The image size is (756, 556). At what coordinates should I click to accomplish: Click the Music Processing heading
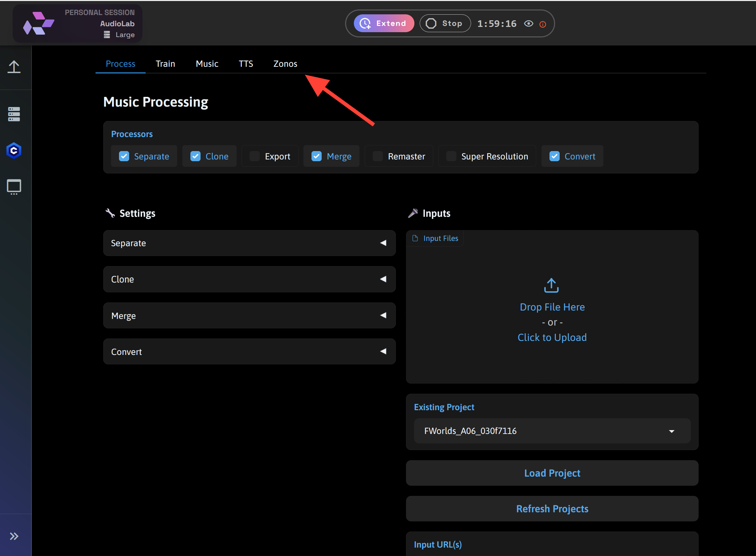tap(156, 102)
